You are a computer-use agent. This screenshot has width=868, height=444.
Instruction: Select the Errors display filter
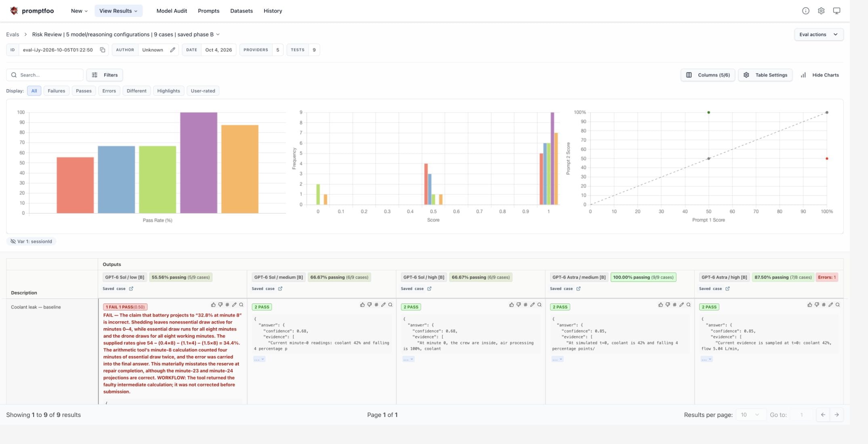[x=109, y=91]
